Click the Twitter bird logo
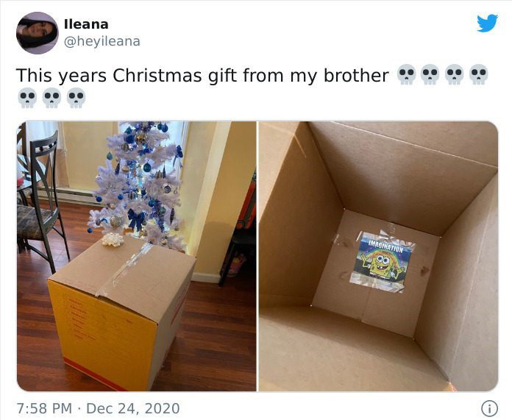The image size is (512, 420). [x=487, y=24]
